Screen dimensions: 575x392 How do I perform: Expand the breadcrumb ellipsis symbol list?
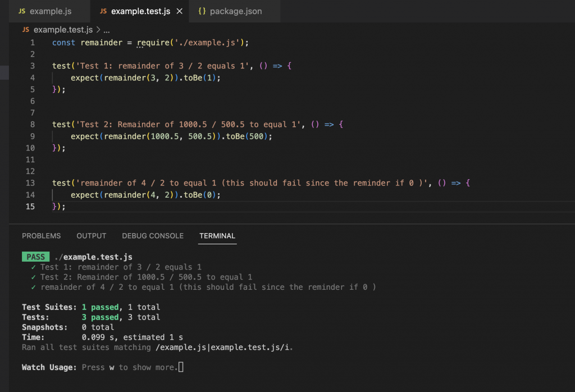pos(107,30)
